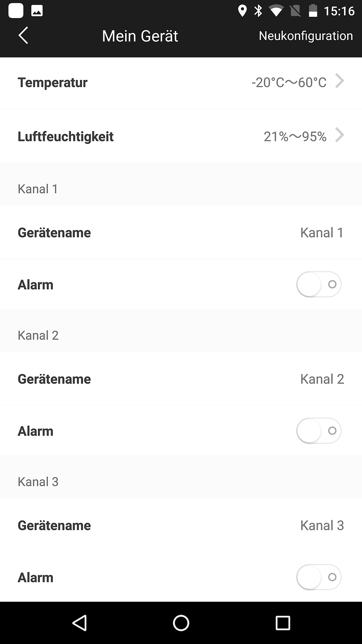The height and width of the screenshot is (644, 362).
Task: Tap the image notification icon
Action: coord(37,11)
